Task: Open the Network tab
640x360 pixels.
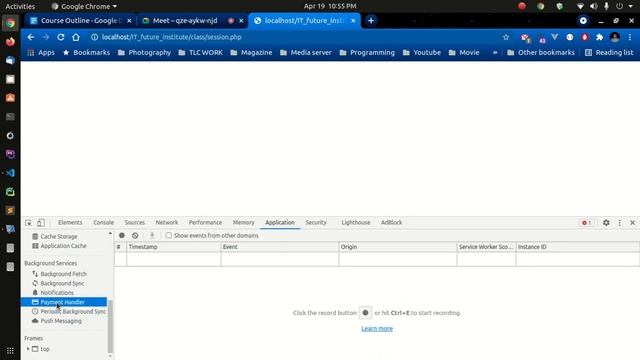Action: pyautogui.click(x=167, y=222)
